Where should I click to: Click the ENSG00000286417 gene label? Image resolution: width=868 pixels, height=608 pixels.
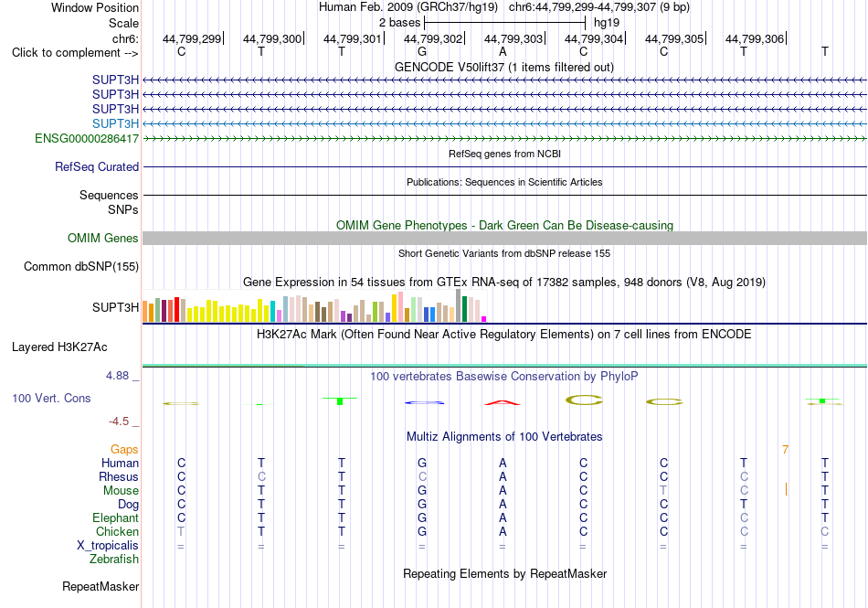pyautogui.click(x=87, y=138)
